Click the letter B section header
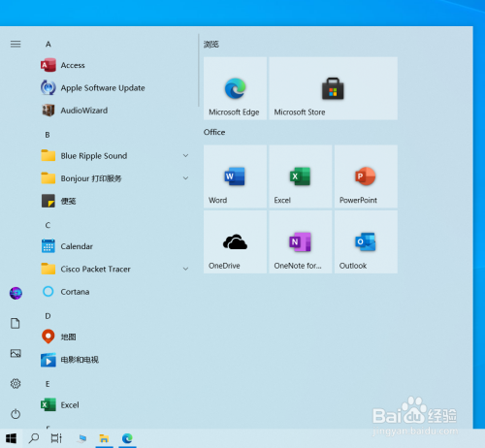 click(x=48, y=135)
